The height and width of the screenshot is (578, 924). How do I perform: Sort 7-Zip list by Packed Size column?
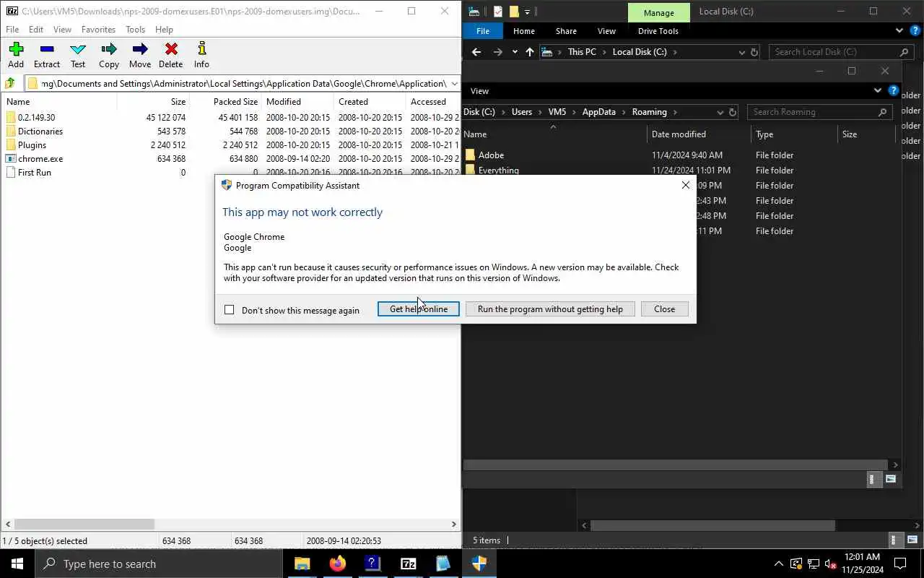tap(225, 102)
